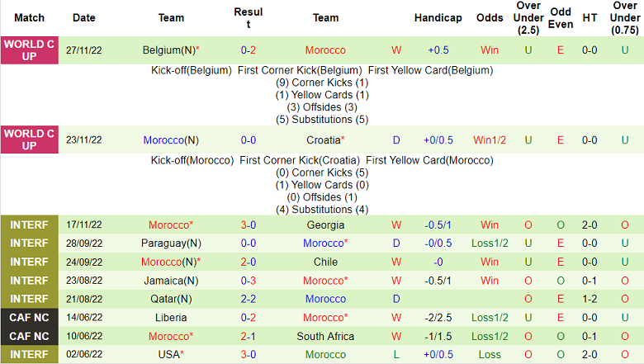Click the INTERF label for 17/11/22
The height and width of the screenshot is (364, 644).
click(x=30, y=225)
